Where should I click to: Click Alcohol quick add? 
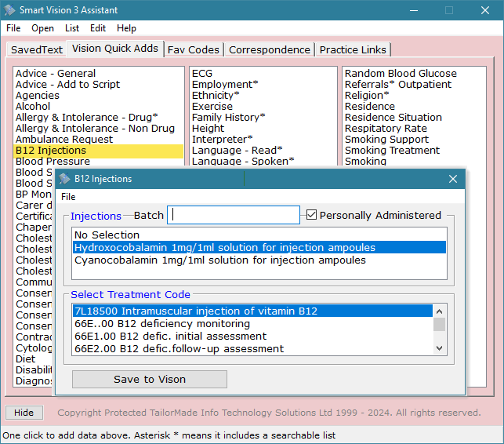click(33, 106)
